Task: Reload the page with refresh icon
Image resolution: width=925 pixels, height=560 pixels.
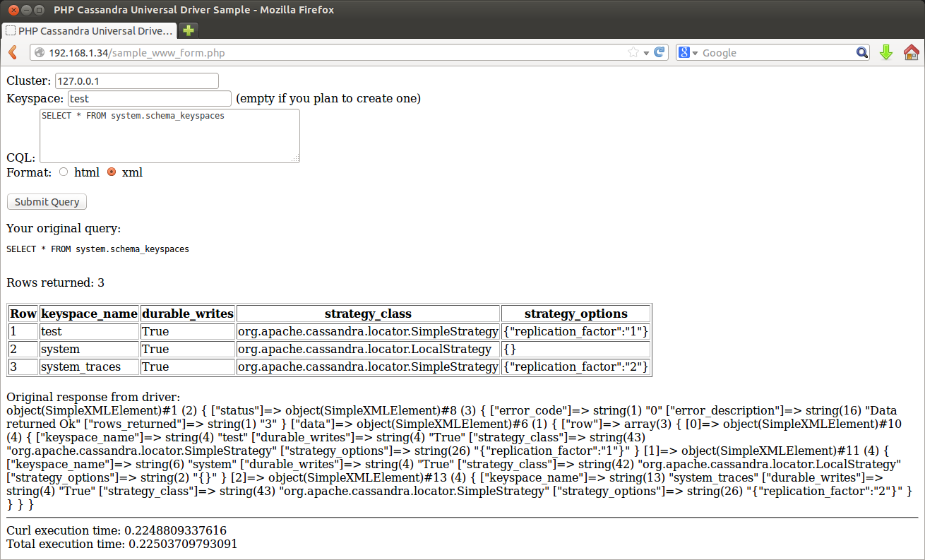Action: coord(660,52)
